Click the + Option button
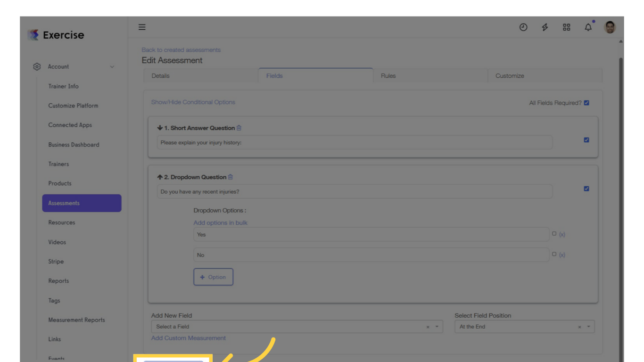The image size is (644, 362). (213, 277)
